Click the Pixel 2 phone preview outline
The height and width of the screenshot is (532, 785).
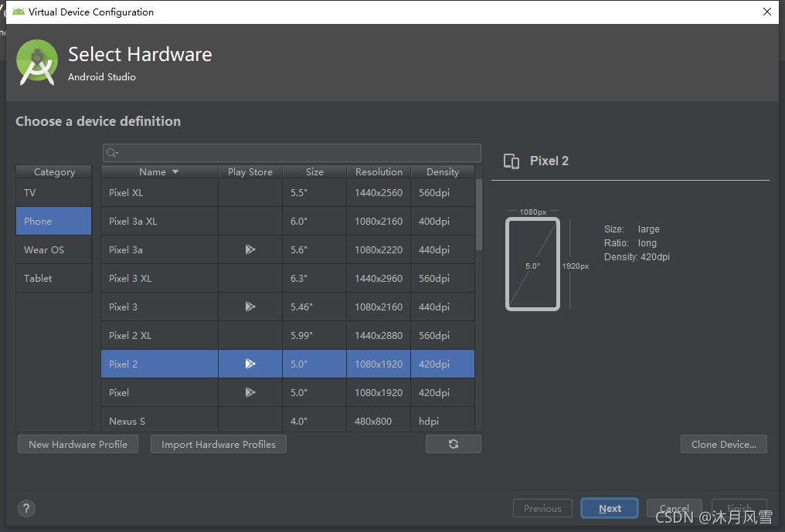click(532, 264)
